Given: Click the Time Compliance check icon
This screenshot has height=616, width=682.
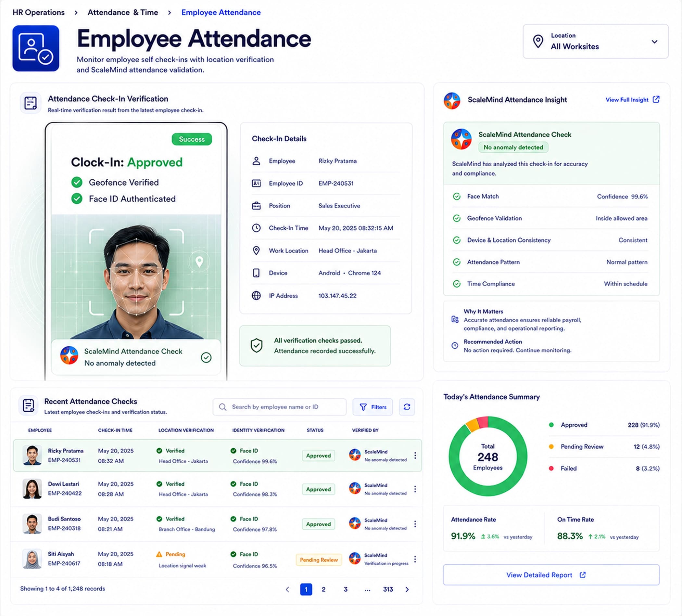Looking at the screenshot, I should point(457,284).
